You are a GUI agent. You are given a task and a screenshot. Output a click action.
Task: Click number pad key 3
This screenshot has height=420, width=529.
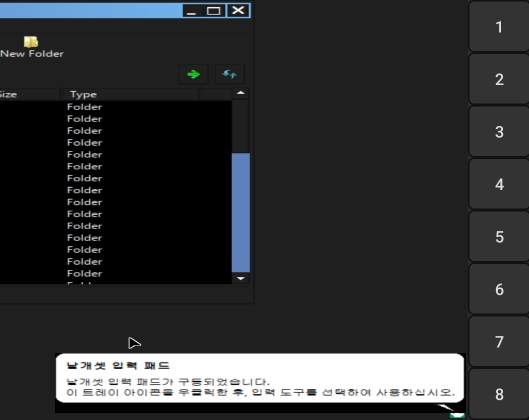(499, 132)
